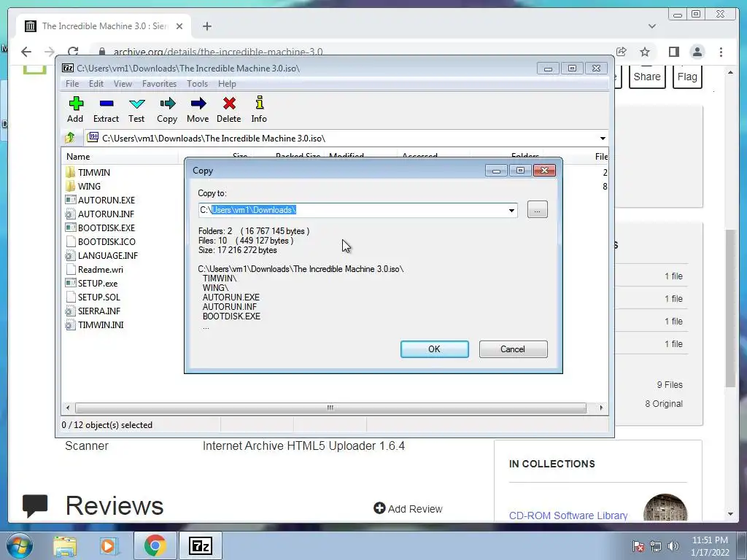The image size is (747, 560).
Task: Click the Delete toolbar icon
Action: [x=228, y=109]
